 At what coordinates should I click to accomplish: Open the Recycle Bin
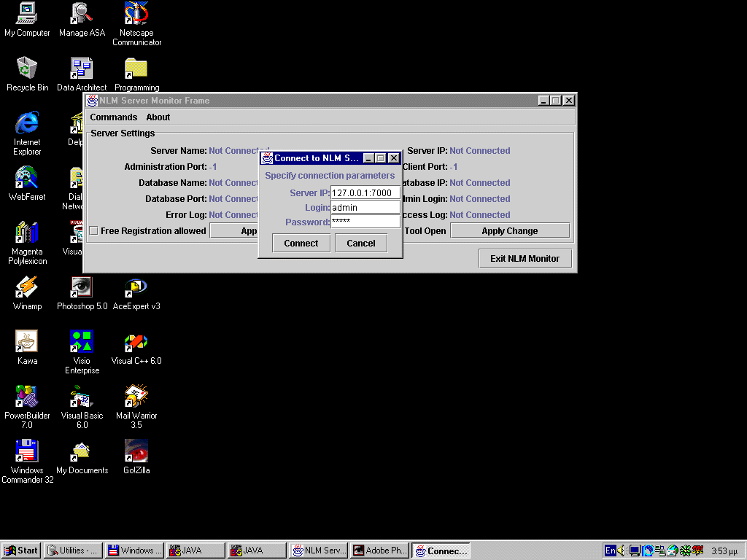[x=27, y=74]
